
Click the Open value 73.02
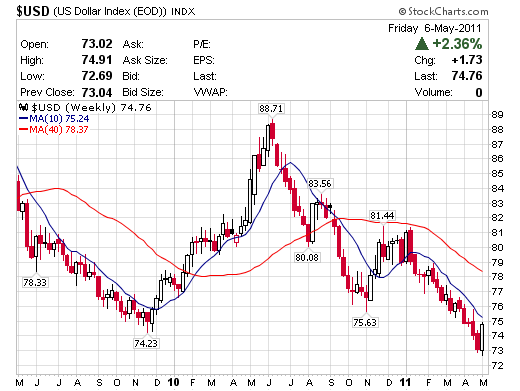[97, 44]
